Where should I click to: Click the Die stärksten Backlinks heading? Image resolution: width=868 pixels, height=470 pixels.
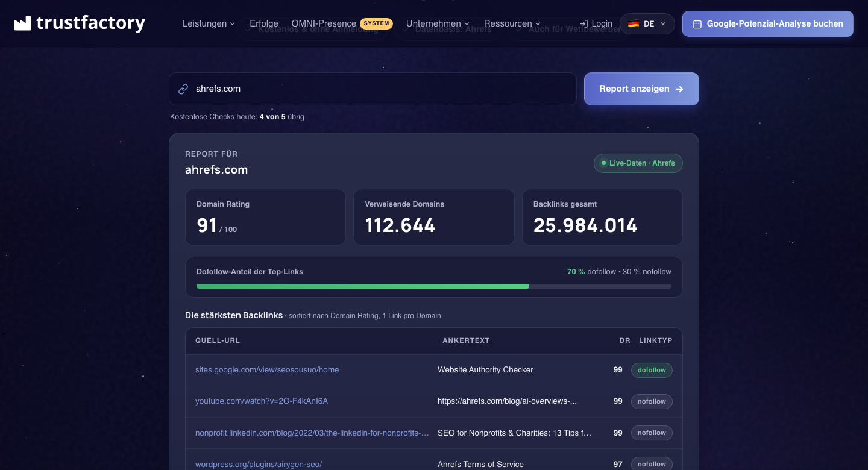point(234,315)
